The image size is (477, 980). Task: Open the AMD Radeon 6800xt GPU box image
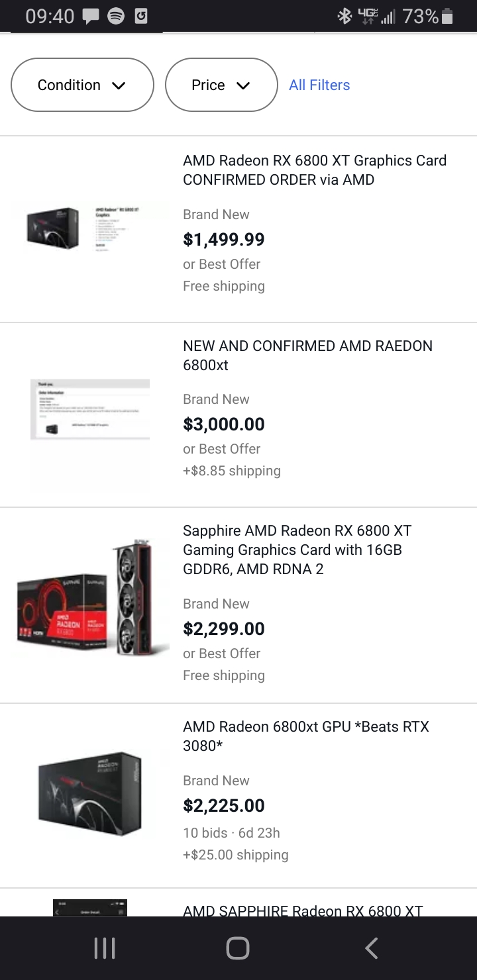(x=90, y=793)
